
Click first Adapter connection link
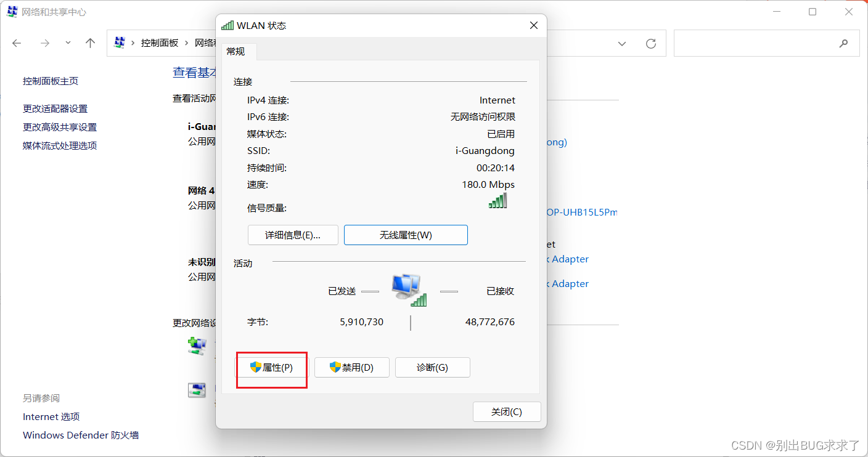tap(568, 259)
